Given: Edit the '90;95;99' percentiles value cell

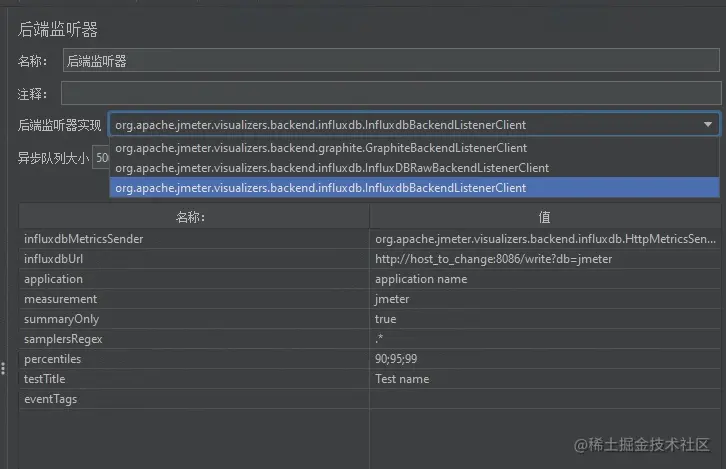Looking at the screenshot, I should pyautogui.click(x=545, y=358).
